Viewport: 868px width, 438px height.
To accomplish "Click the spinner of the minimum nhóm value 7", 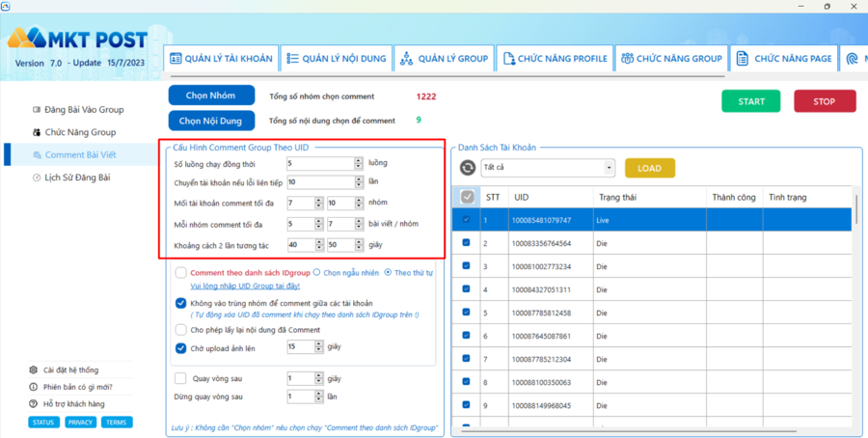I will click(319, 204).
